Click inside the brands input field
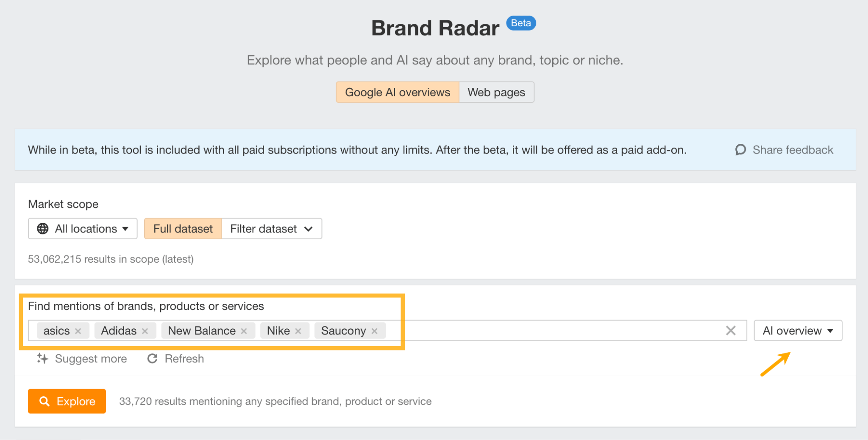Screen dimensions: 868x440 coord(551,331)
